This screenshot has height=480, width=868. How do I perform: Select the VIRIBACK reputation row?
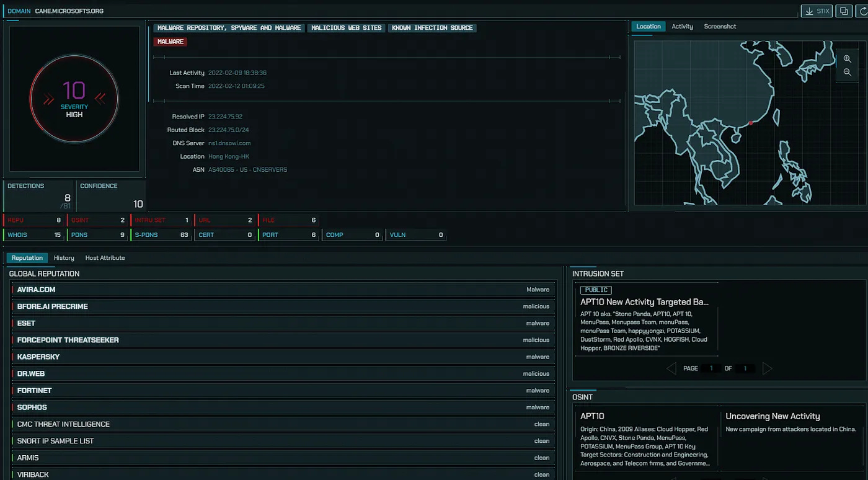[283, 474]
